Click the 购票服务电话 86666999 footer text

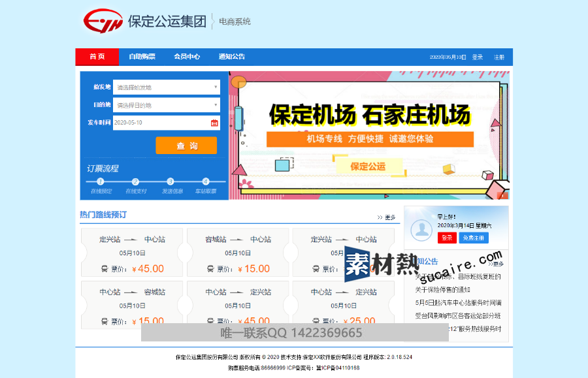[257, 368]
